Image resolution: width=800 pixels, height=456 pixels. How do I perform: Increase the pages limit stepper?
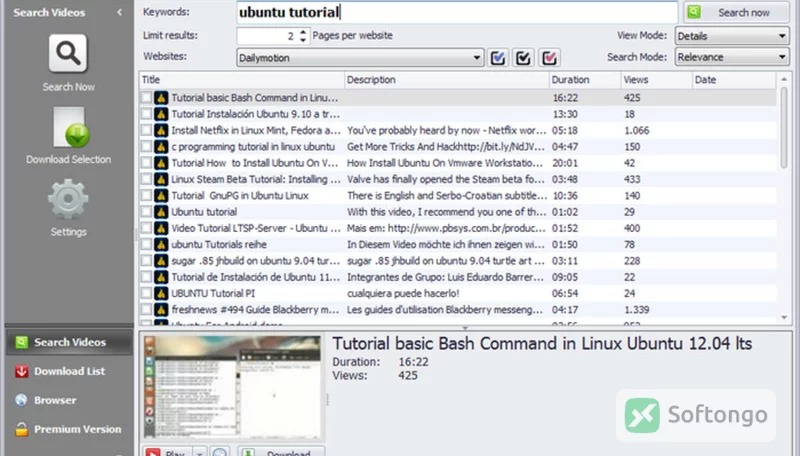(x=303, y=32)
